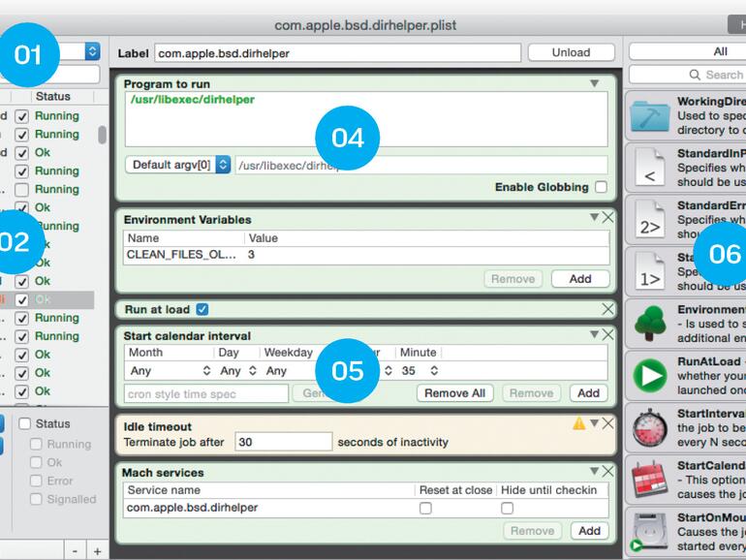Select the CLEAN_FILES_OL... variable row

366,255
